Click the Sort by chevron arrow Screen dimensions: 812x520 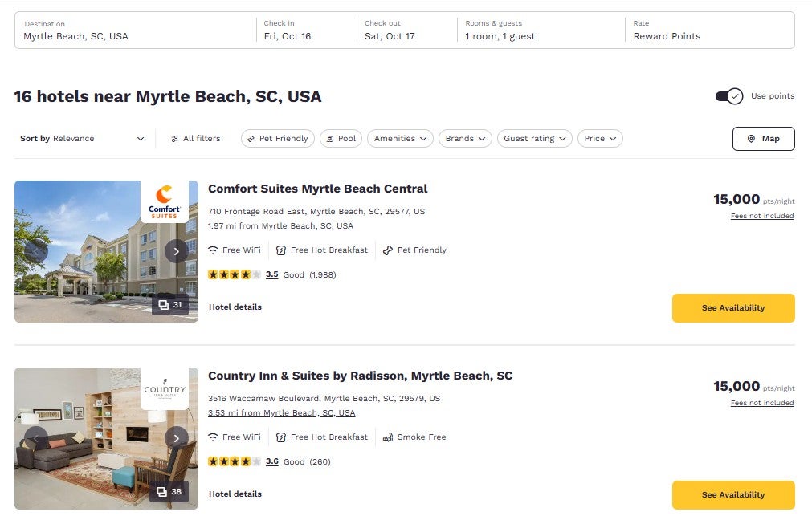click(141, 139)
